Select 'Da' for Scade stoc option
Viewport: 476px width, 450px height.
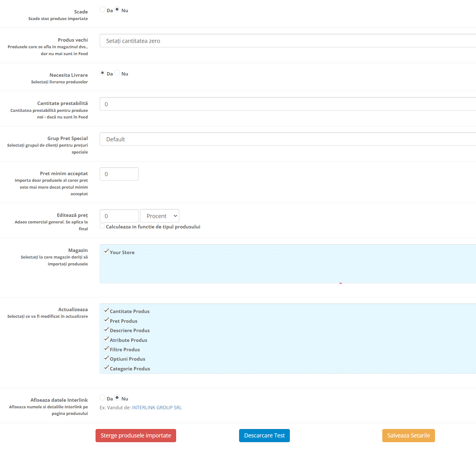[x=102, y=9]
